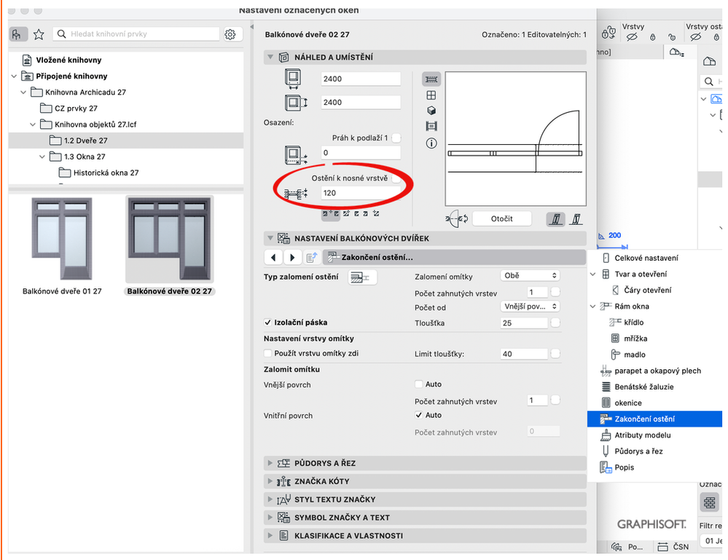Enable 'Použít vrstvu omítky zdi' checkbox
Screen dimensions: 728x560
pyautogui.click(x=267, y=353)
